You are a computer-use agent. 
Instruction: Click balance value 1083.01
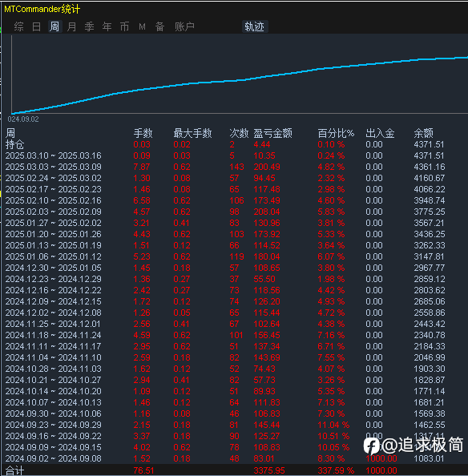tap(430, 459)
